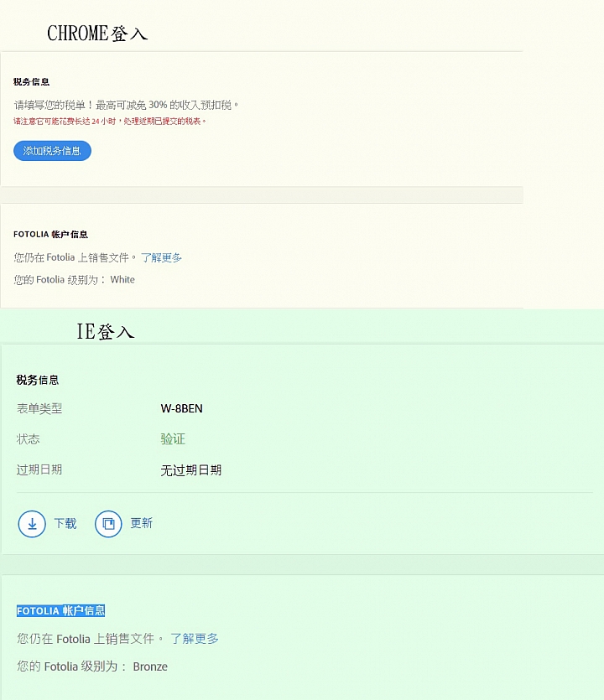Click the FOTOLIA 帐户信息 heading in Chrome section

[x=50, y=235]
